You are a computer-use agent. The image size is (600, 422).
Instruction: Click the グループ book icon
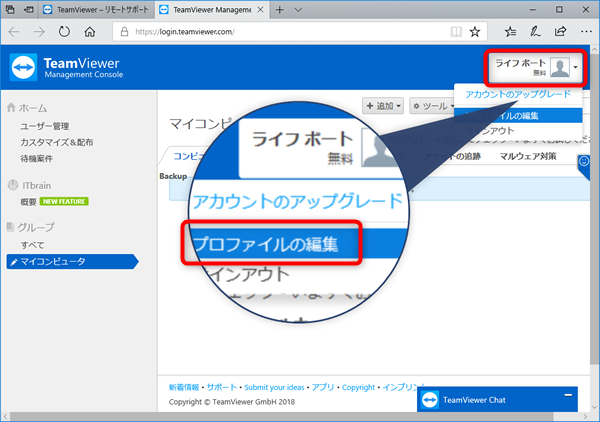tap(11, 227)
